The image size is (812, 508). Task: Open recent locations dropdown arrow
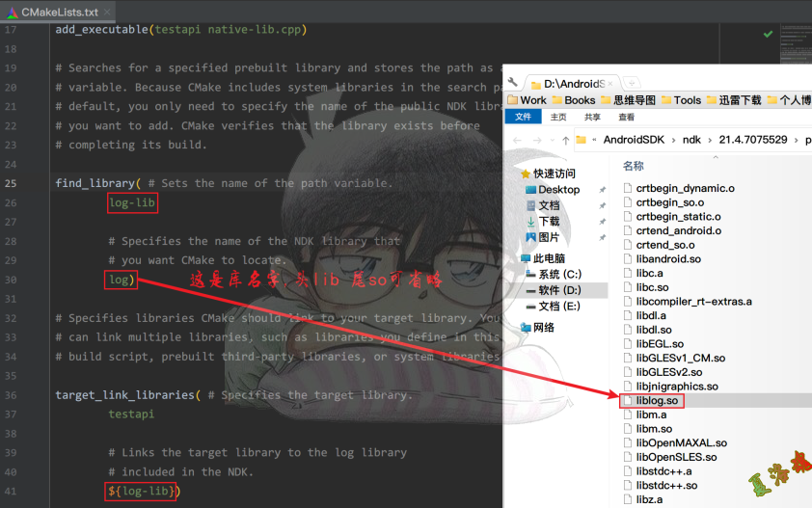tap(552, 140)
